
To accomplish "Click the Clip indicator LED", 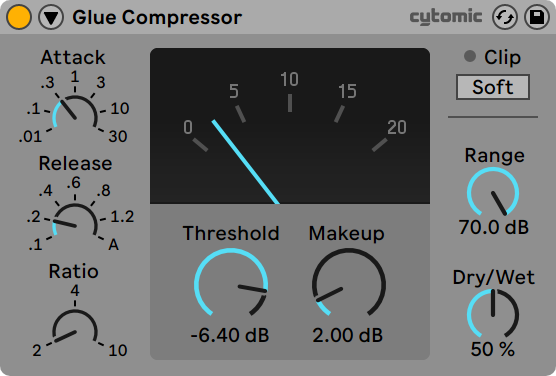I will tap(470, 56).
